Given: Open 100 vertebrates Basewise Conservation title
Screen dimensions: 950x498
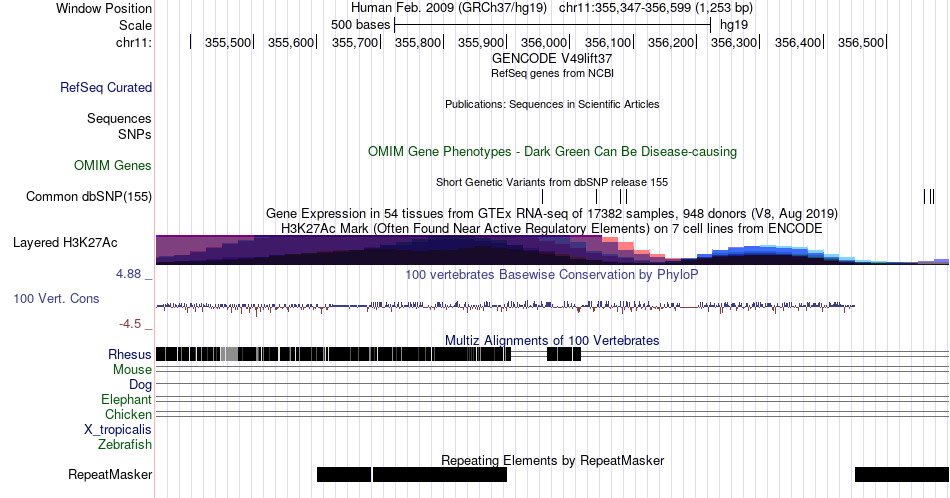Looking at the screenshot, I should (552, 274).
